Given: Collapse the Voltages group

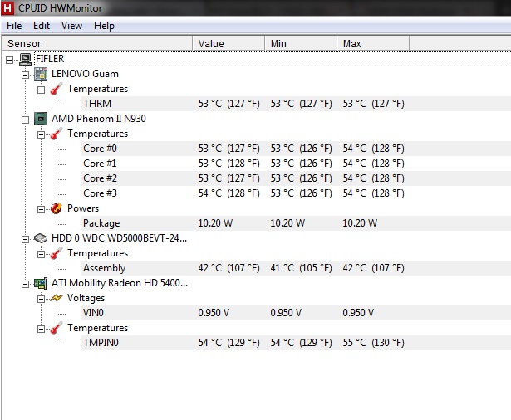Looking at the screenshot, I should [41, 299].
